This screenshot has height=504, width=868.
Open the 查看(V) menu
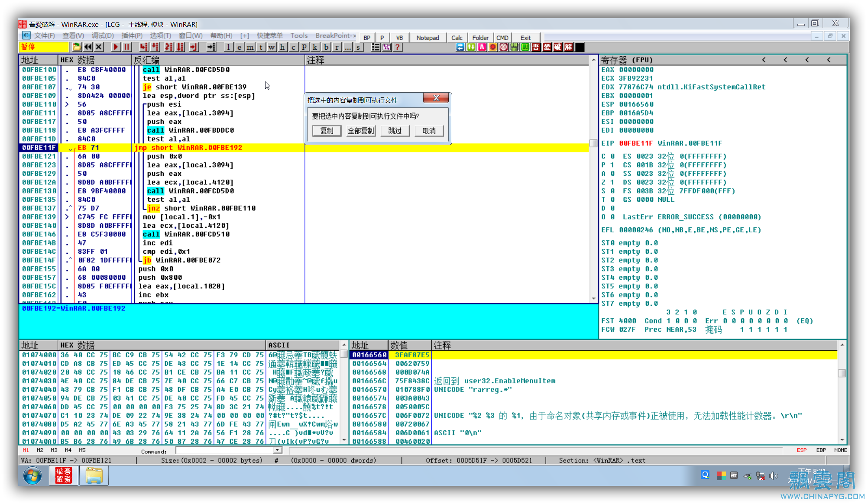[x=73, y=36]
